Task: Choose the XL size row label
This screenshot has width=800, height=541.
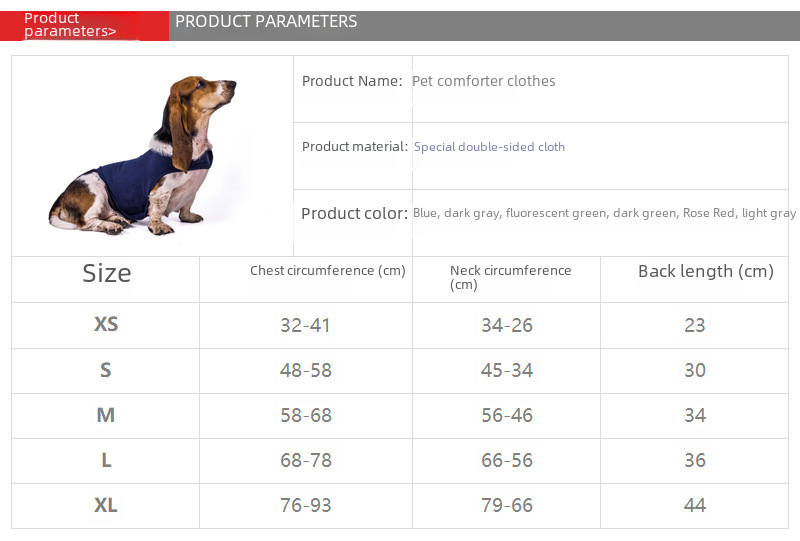Action: 106,505
